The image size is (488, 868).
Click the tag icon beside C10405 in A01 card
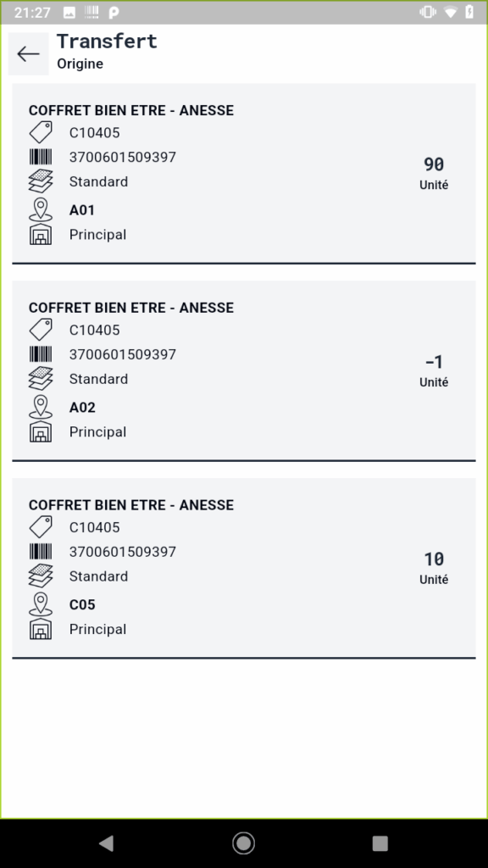coord(41,133)
